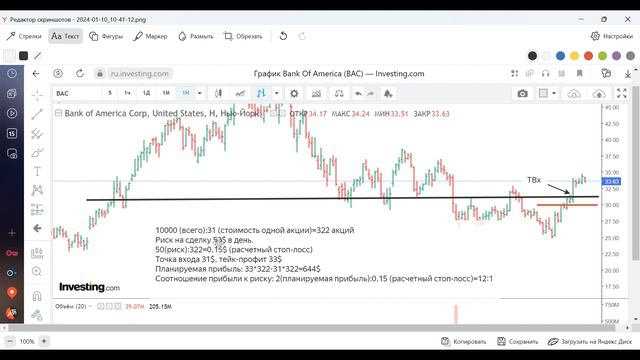Select the patterns drawing tool

coord(37,190)
